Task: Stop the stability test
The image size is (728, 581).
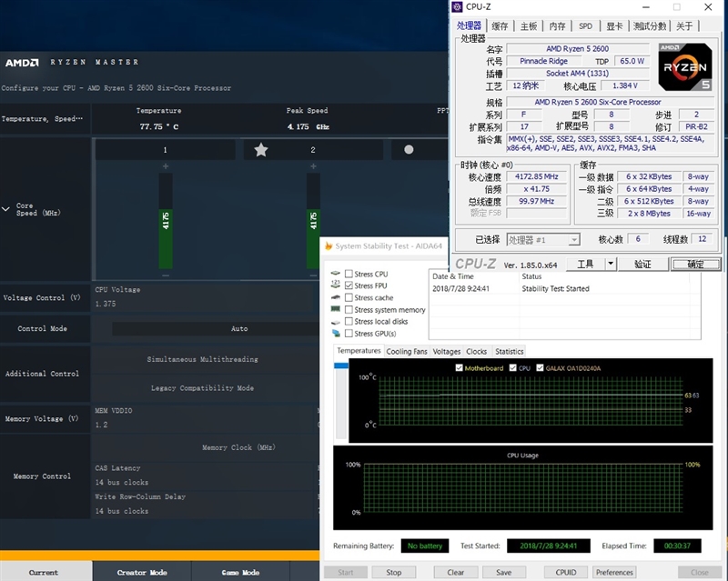Action: (x=394, y=572)
